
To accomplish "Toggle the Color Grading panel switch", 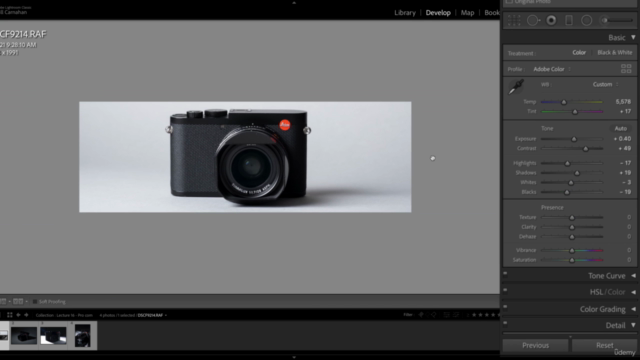I will [x=505, y=307].
